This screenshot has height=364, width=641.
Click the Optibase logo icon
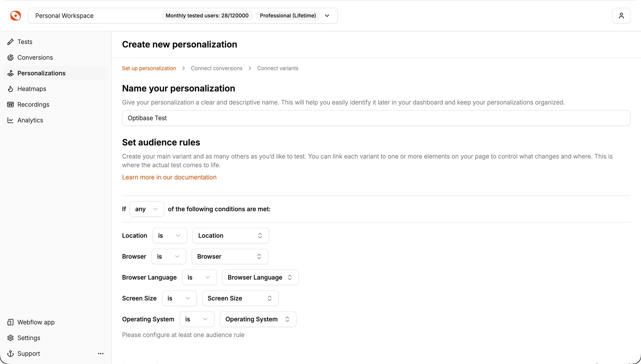tap(15, 15)
